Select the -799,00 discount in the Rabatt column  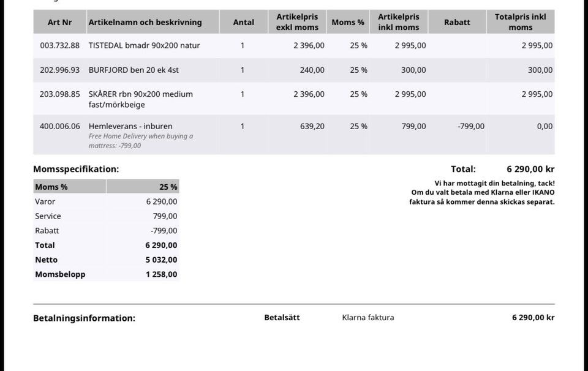point(470,126)
